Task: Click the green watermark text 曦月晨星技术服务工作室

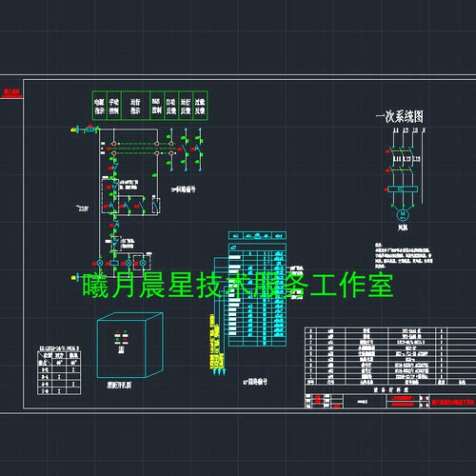Action: (238, 286)
